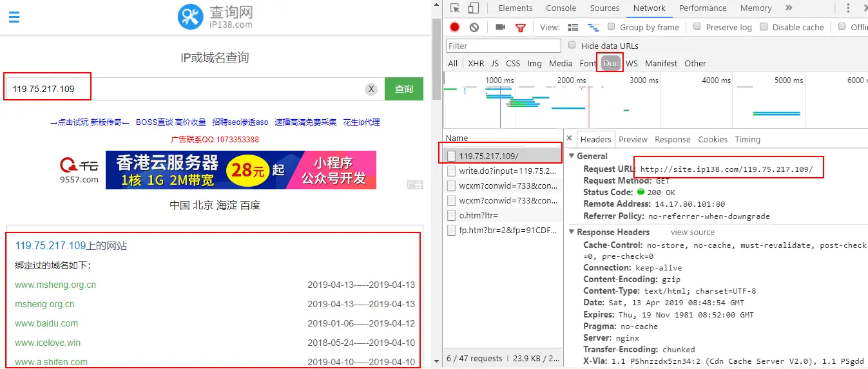Show more DevTools tabs chevron

(789, 8)
